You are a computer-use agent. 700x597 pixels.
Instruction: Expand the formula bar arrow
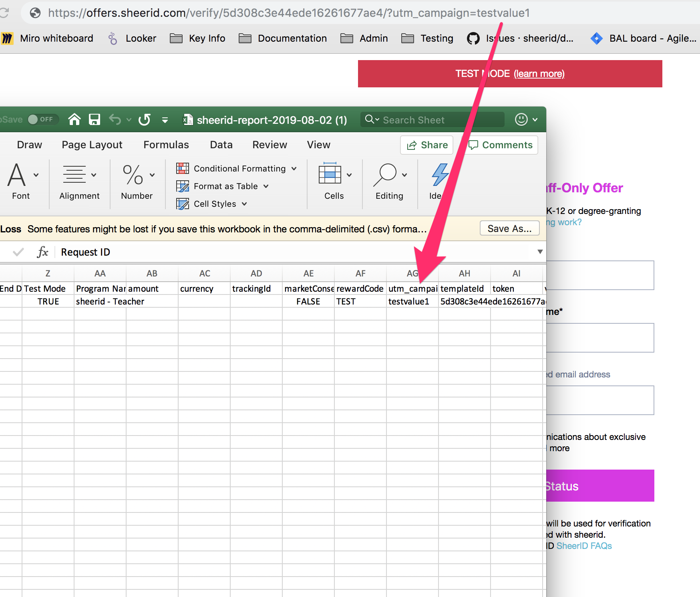coord(540,252)
